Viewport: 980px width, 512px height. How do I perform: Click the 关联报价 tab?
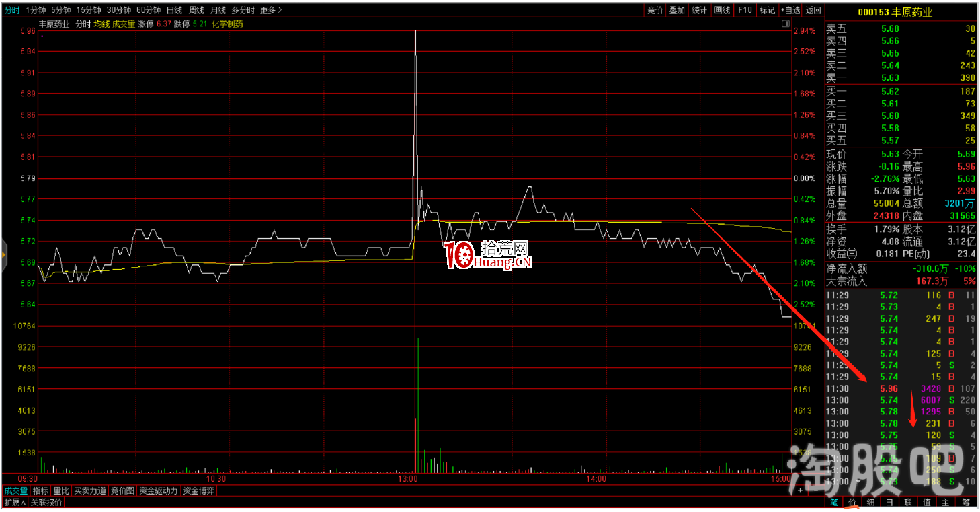tap(46, 502)
